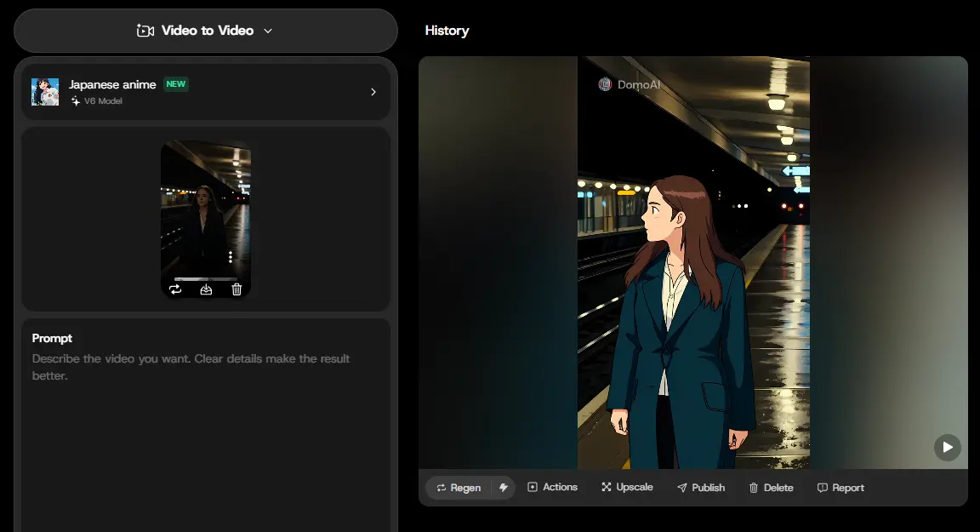980x532 pixels.
Task: Open the Video to Video mode dropdown
Action: point(206,31)
